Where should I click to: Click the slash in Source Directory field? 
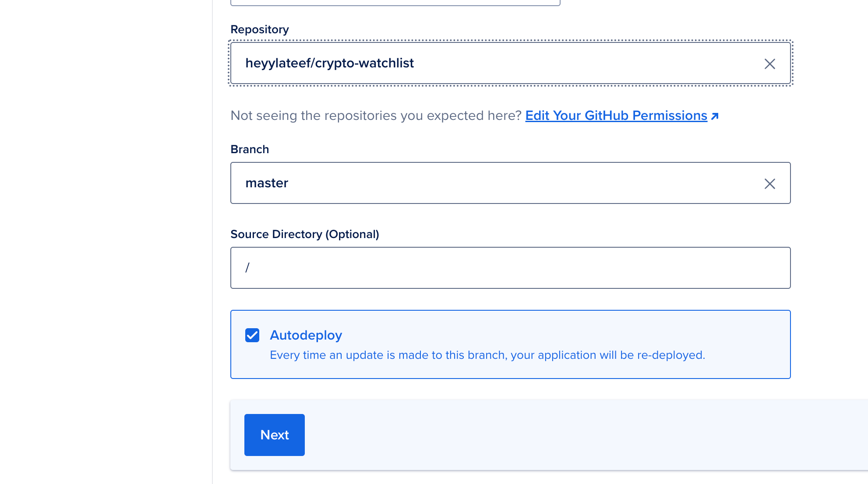tap(247, 267)
